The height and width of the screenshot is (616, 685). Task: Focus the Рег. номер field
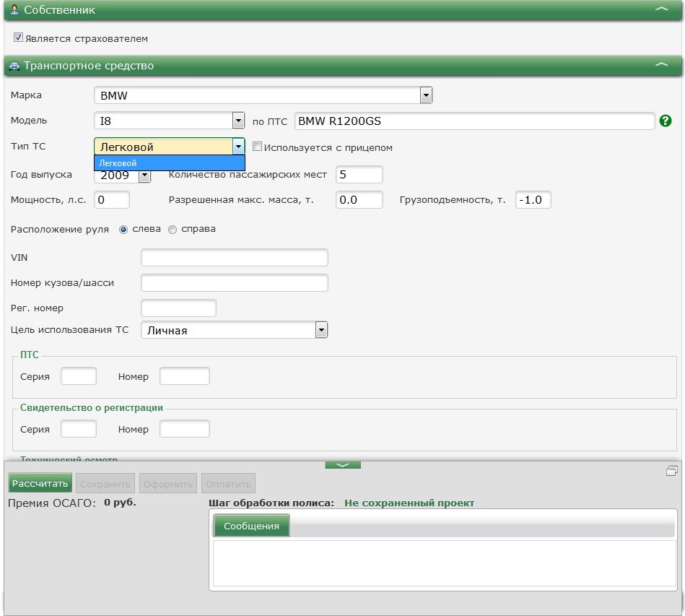click(x=178, y=308)
